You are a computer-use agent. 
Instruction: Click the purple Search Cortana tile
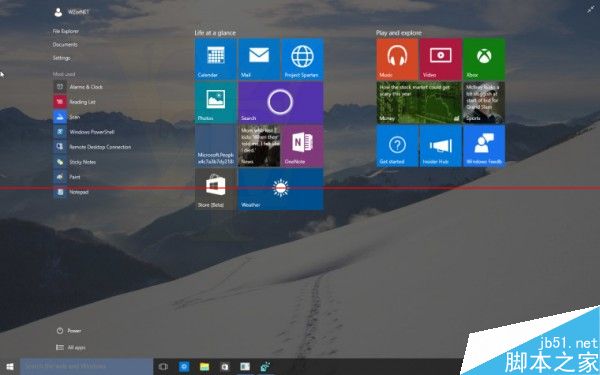tap(281, 103)
